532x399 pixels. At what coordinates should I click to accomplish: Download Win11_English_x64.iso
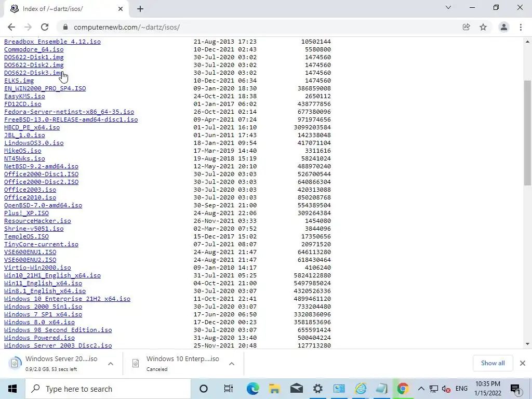pyautogui.click(x=43, y=283)
